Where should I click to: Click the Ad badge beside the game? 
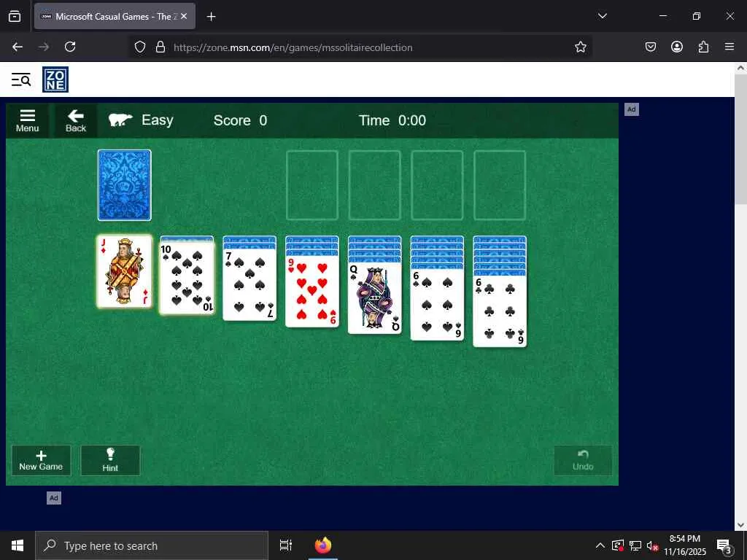point(631,109)
